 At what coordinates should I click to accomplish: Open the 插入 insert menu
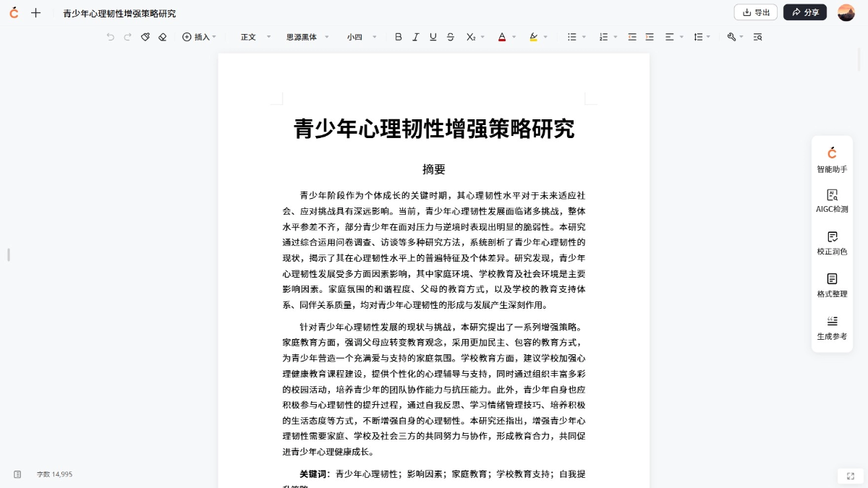(200, 36)
